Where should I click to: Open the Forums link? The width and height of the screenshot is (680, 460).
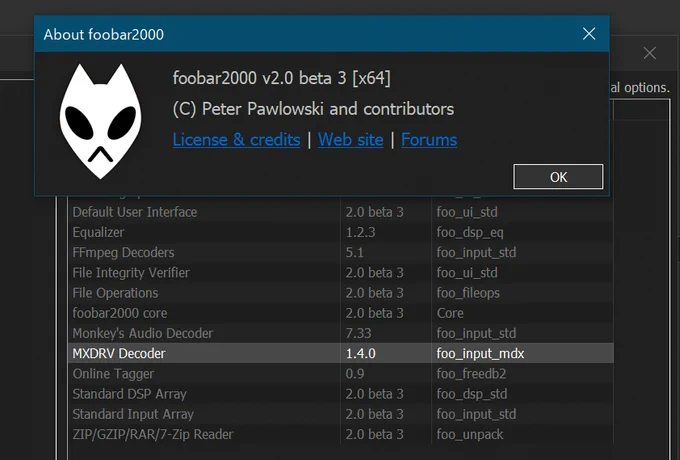[x=429, y=140]
